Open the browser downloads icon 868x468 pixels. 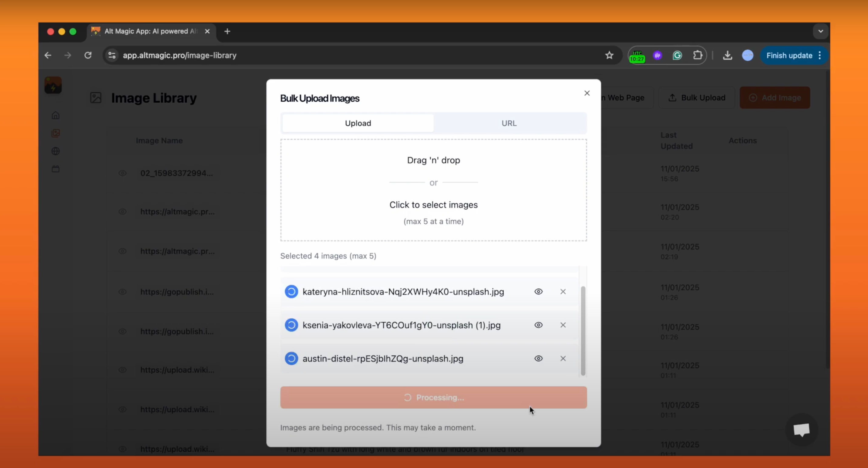[727, 55]
